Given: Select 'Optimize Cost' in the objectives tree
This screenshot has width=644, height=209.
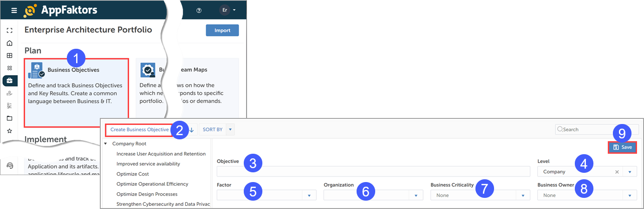Looking at the screenshot, I should pyautogui.click(x=133, y=174).
